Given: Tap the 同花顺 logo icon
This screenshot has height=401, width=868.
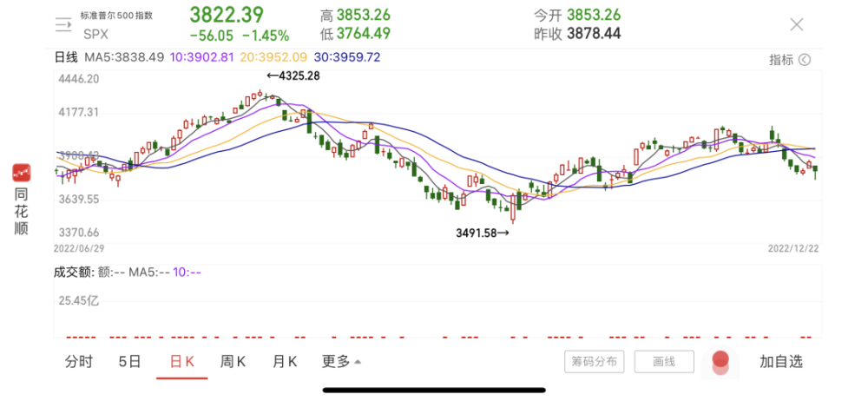Looking at the screenshot, I should tap(21, 173).
